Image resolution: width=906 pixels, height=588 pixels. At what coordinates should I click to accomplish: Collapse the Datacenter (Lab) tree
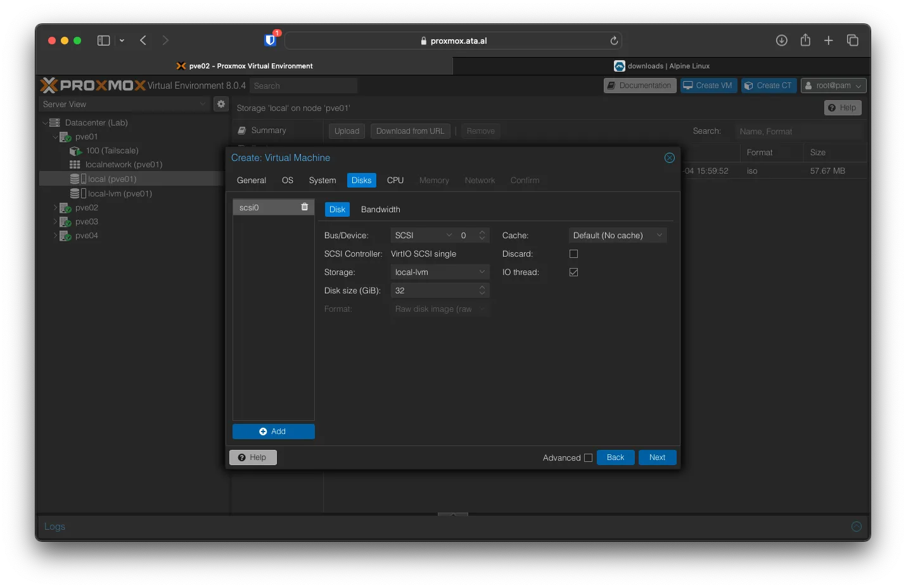click(x=45, y=123)
